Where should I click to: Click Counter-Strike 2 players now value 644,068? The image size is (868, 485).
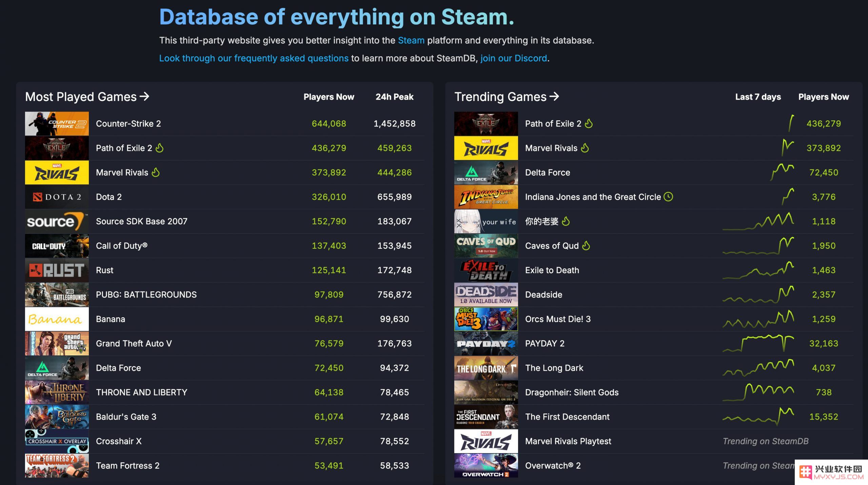point(329,124)
